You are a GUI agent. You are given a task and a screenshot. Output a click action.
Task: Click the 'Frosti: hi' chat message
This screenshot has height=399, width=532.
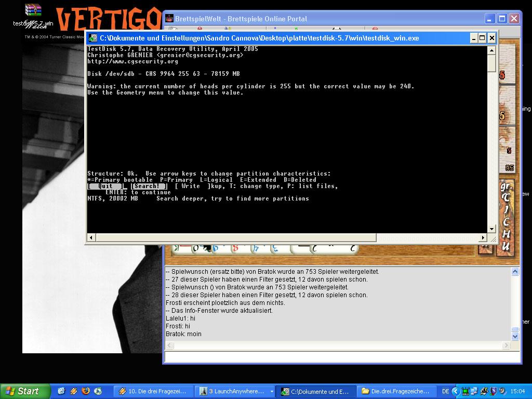tap(178, 326)
